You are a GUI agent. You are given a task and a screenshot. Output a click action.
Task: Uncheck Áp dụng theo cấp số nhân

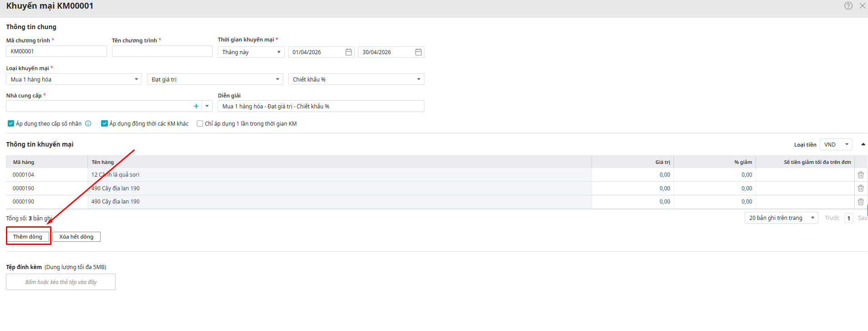click(11, 123)
